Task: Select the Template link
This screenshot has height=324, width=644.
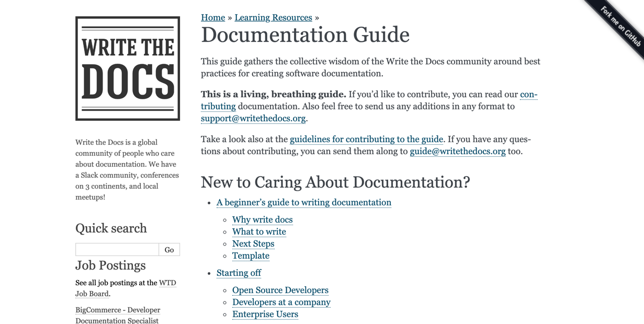Action: click(x=251, y=256)
